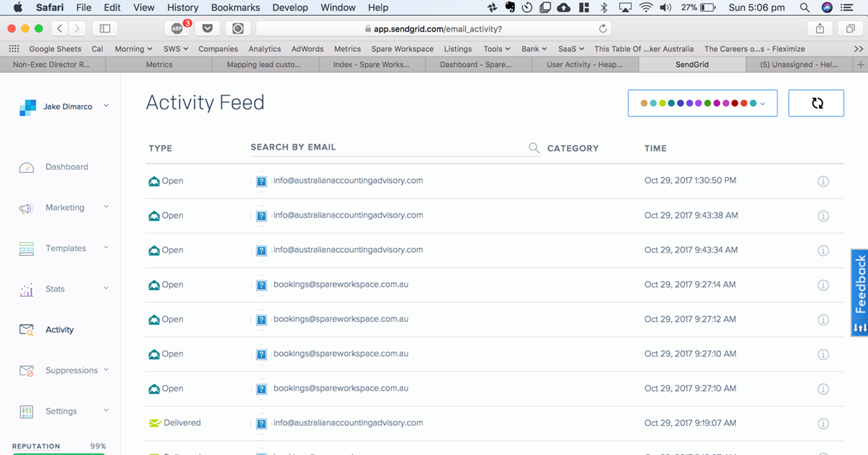The height and width of the screenshot is (455, 868).
Task: Open the Spare Workspace bookmark
Action: click(x=402, y=49)
